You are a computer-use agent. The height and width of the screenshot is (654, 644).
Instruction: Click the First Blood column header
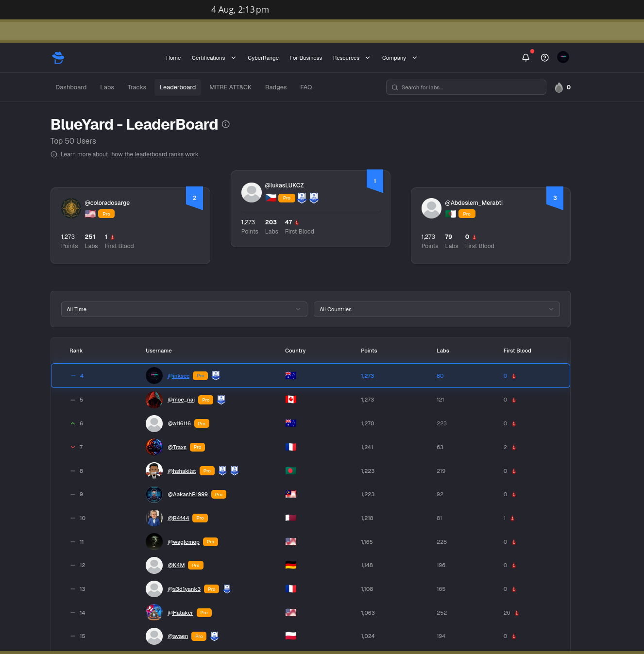coord(517,351)
